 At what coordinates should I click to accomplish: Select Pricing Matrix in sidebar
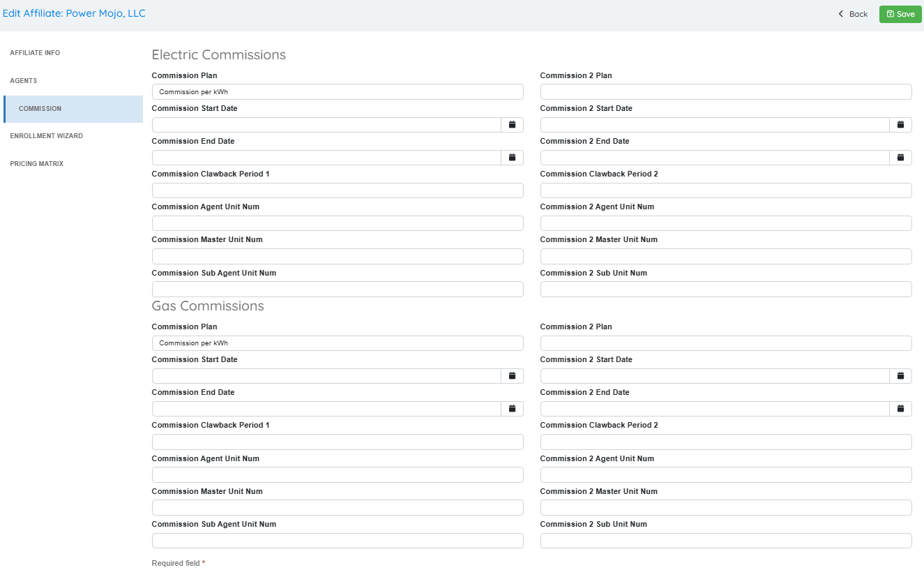coord(36,164)
